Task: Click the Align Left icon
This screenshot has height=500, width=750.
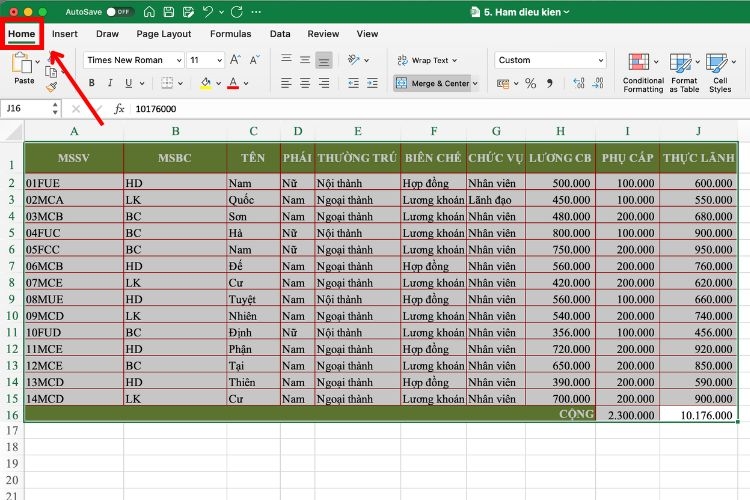Action: [x=286, y=83]
